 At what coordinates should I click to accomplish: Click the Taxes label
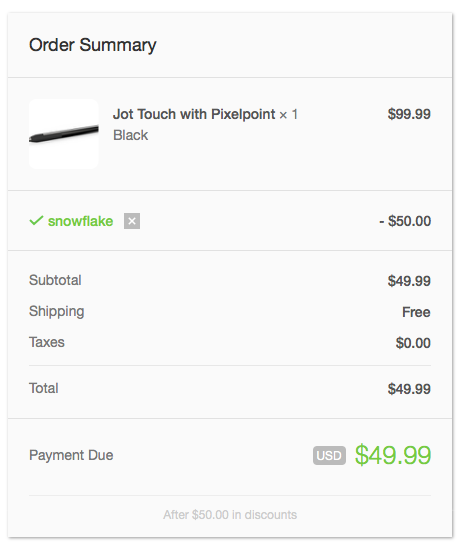(47, 342)
